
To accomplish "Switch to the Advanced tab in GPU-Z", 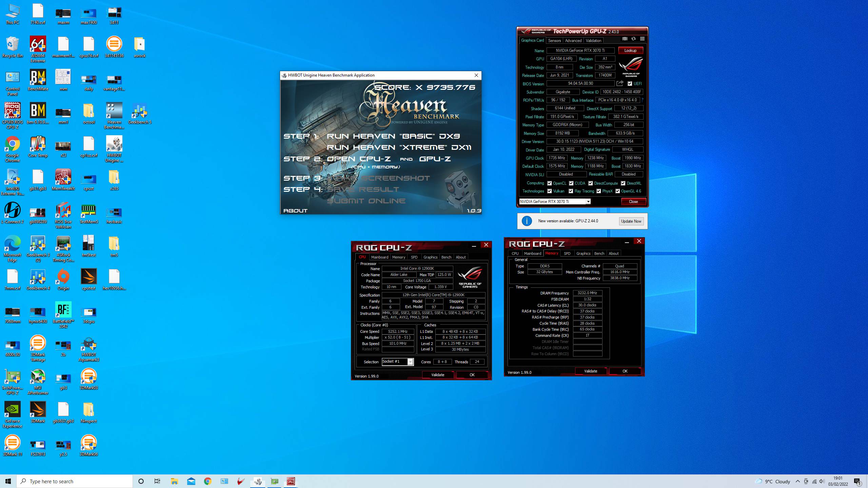I will tap(573, 40).
